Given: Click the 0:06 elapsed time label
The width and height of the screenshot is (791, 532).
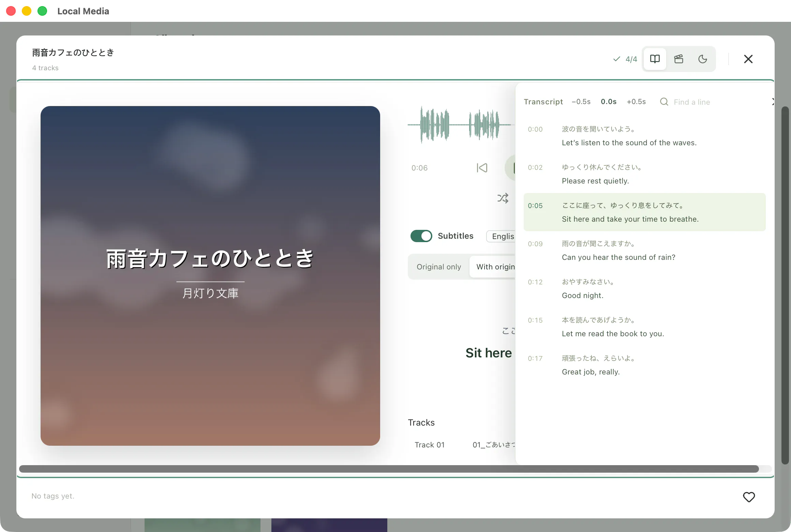Looking at the screenshot, I should point(419,168).
